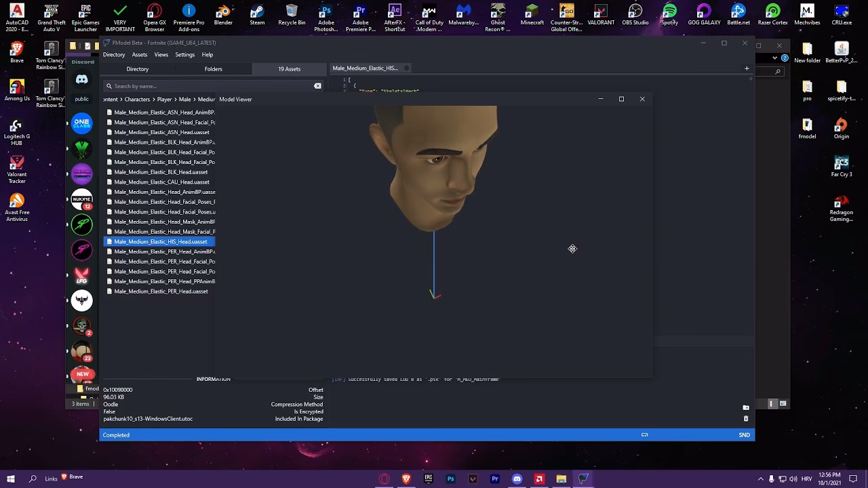Go to Player in the breadcrumb path

(164, 100)
